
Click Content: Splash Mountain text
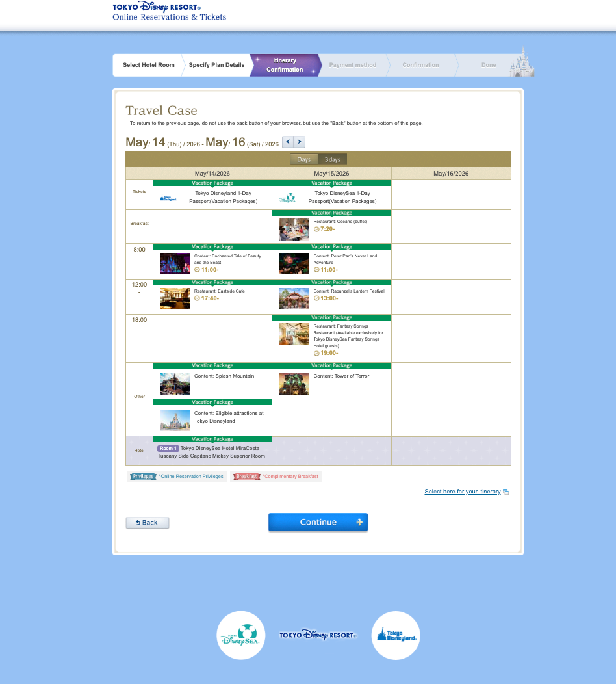click(x=224, y=376)
